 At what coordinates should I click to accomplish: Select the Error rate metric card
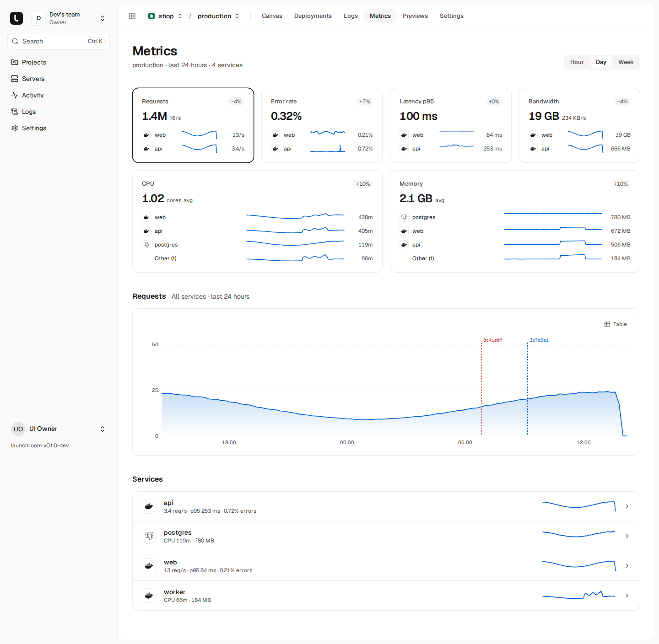click(322, 125)
